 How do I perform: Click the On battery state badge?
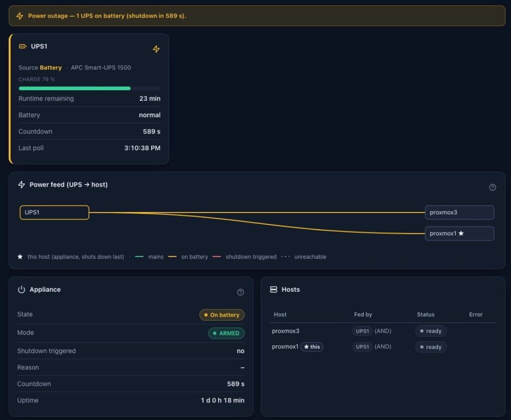pyautogui.click(x=222, y=315)
